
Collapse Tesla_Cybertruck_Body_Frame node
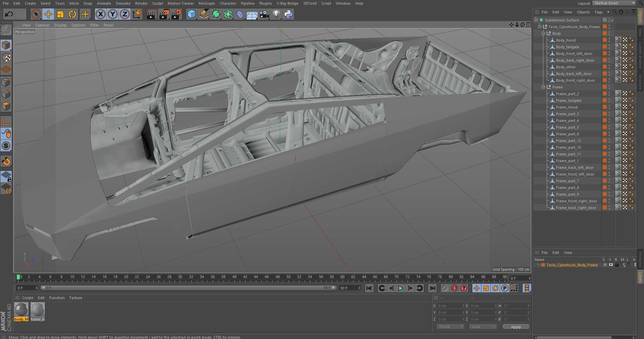pyautogui.click(x=540, y=27)
